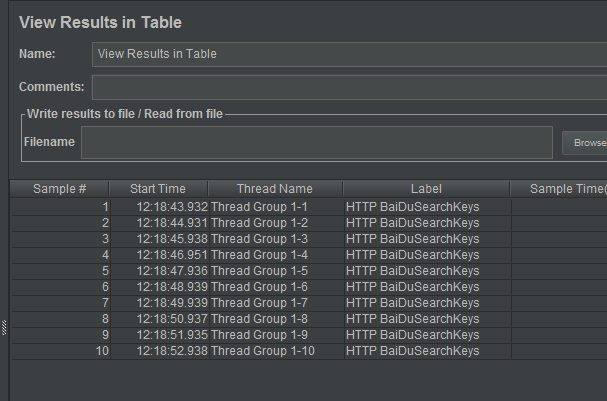
Task: Sort by the Sample # column header
Action: pyautogui.click(x=59, y=189)
